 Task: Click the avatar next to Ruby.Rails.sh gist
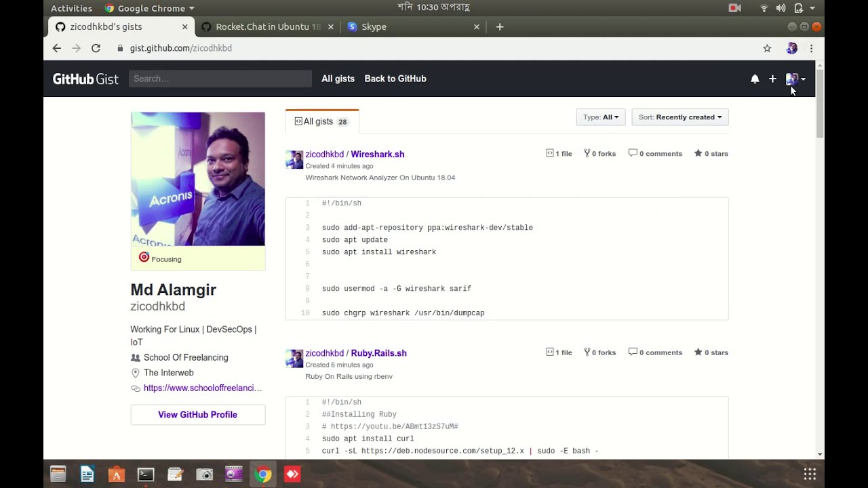[294, 358]
